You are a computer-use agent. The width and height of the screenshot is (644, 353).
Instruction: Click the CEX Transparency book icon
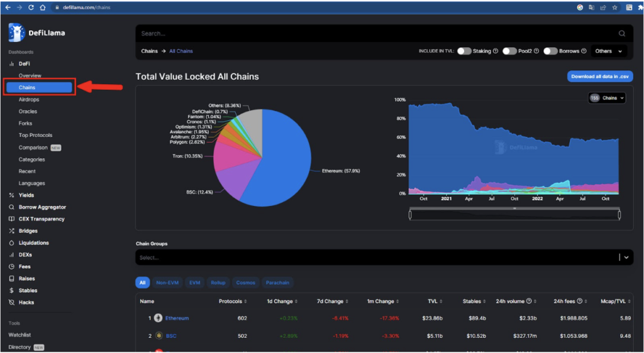[x=11, y=219]
